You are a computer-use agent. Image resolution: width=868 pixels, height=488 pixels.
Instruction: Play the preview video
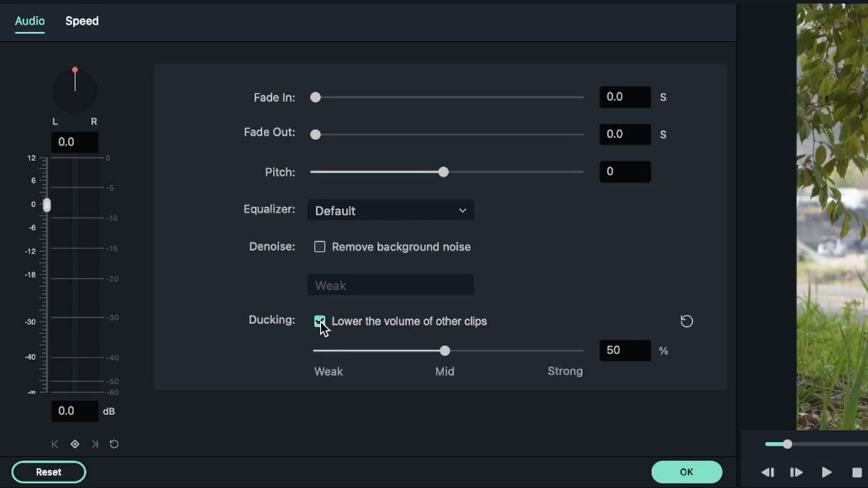point(826,472)
